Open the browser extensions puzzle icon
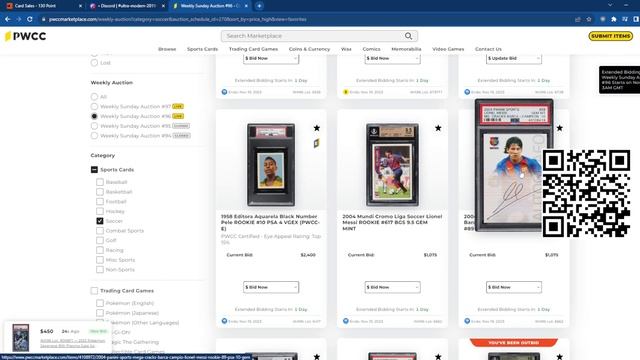Screen dimensions: 640x360 coord(613,19)
